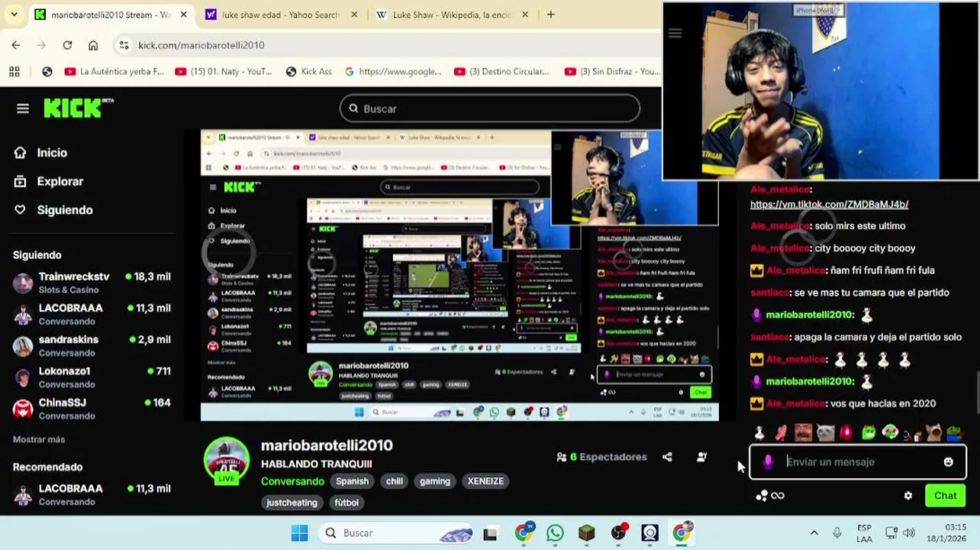Open the Minecraft block icon in taskbar
Viewport: 980px width, 550px height.
586,532
